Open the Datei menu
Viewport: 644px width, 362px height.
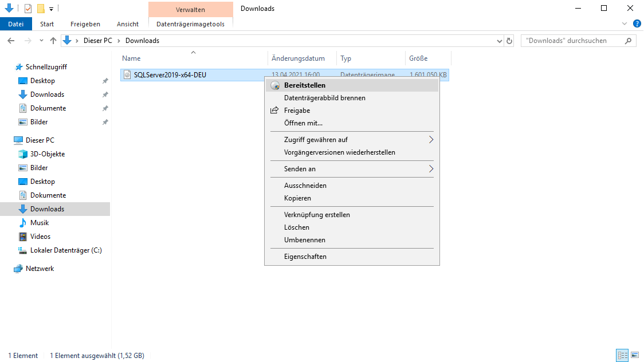click(x=15, y=23)
